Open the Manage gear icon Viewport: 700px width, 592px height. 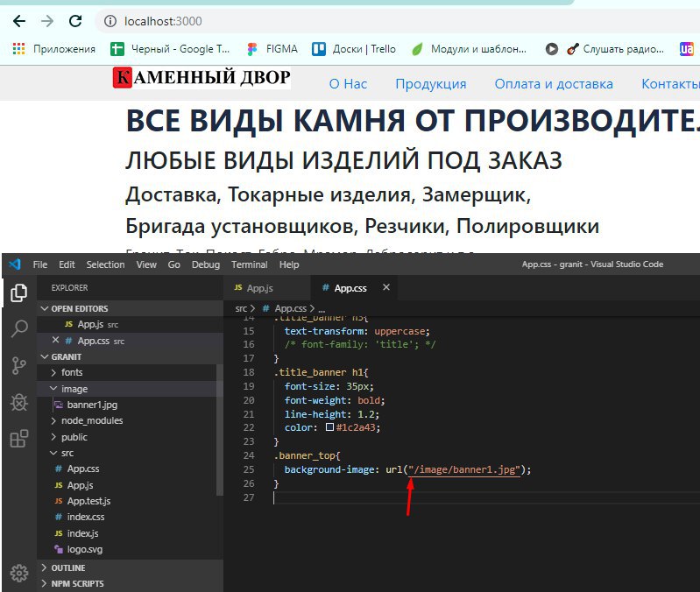coord(18,573)
